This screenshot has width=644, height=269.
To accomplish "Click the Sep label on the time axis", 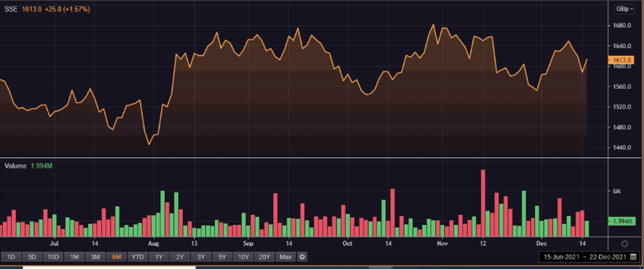I will [x=248, y=243].
